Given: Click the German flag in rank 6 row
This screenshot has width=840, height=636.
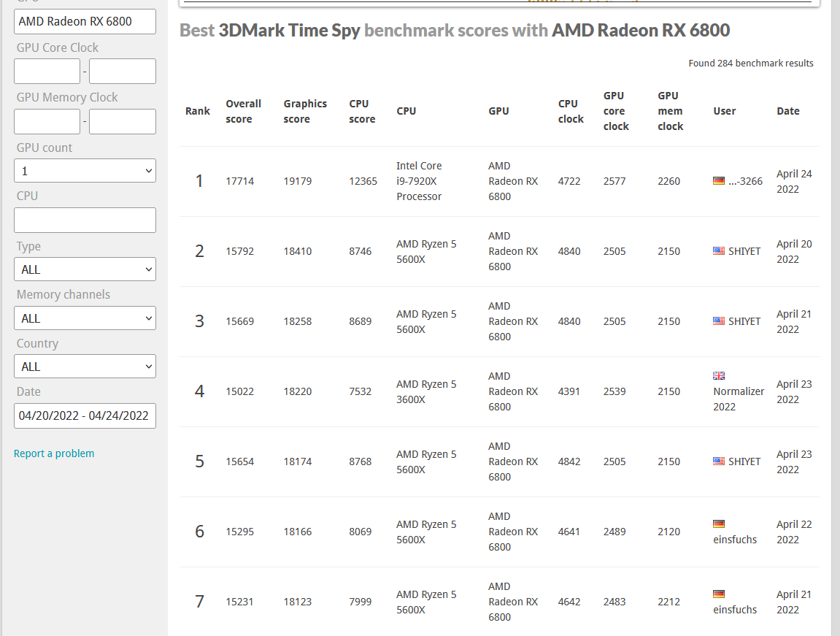Looking at the screenshot, I should pyautogui.click(x=718, y=524).
